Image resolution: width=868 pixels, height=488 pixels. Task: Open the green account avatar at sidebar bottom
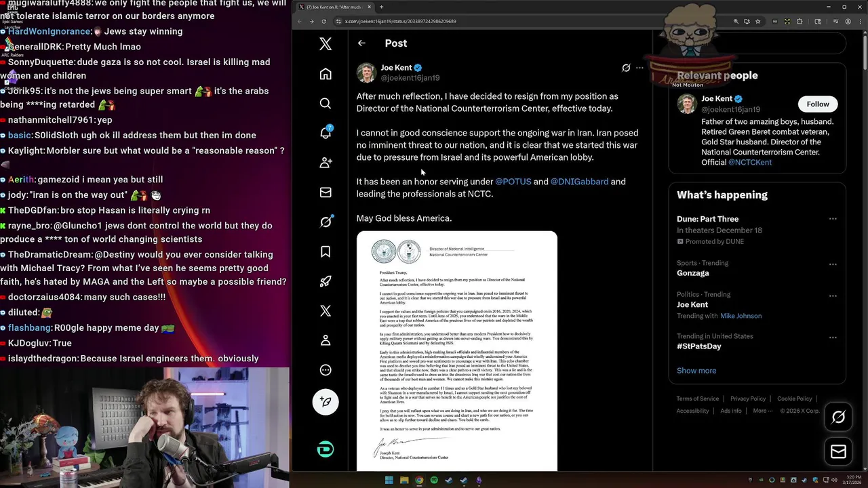pos(325,449)
